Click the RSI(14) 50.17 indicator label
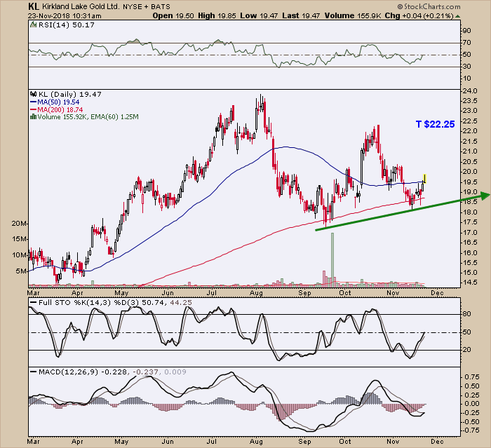This screenshot has width=491, height=448. click(x=66, y=25)
